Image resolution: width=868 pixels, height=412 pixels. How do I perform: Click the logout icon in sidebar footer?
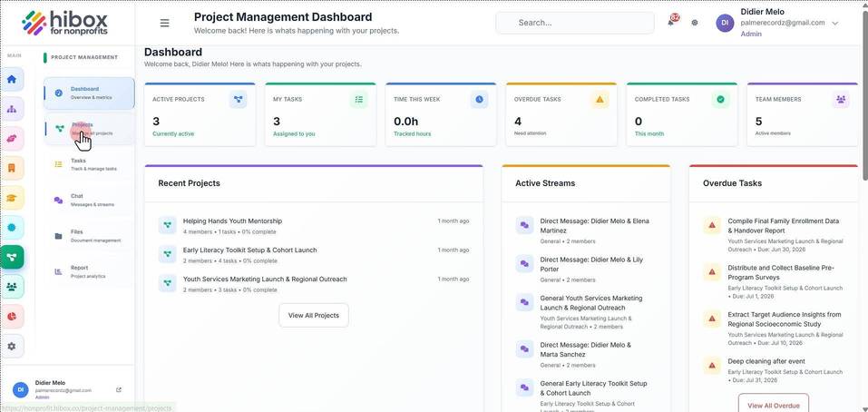tap(119, 390)
